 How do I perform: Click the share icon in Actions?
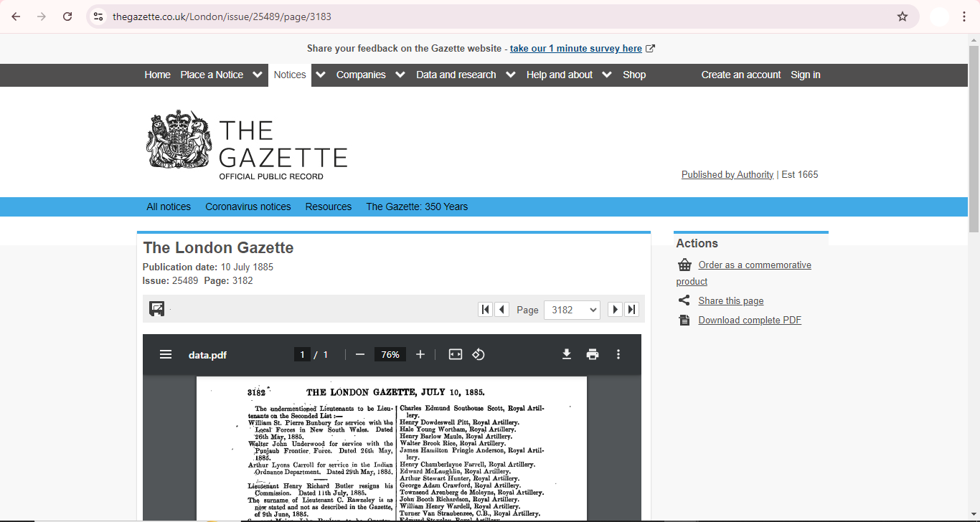(684, 300)
